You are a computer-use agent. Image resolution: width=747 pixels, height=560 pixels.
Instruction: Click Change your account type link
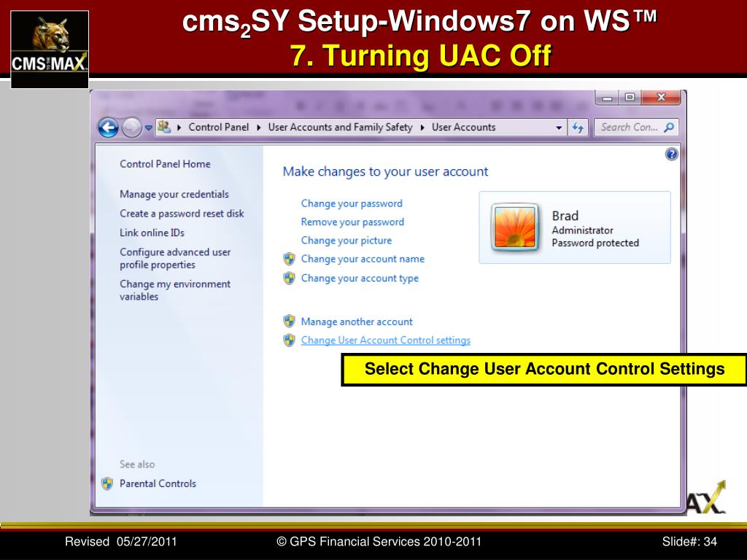point(360,278)
